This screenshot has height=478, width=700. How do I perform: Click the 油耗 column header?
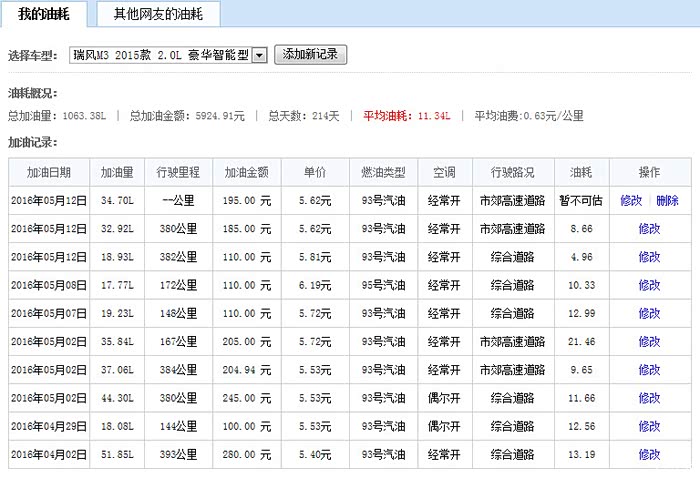tap(580, 172)
